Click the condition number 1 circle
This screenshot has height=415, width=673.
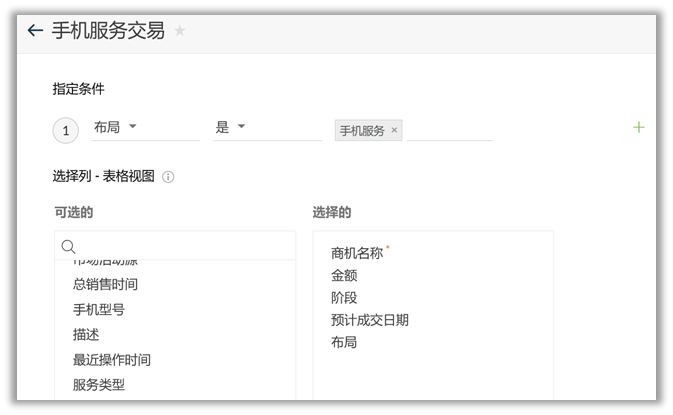(x=66, y=130)
